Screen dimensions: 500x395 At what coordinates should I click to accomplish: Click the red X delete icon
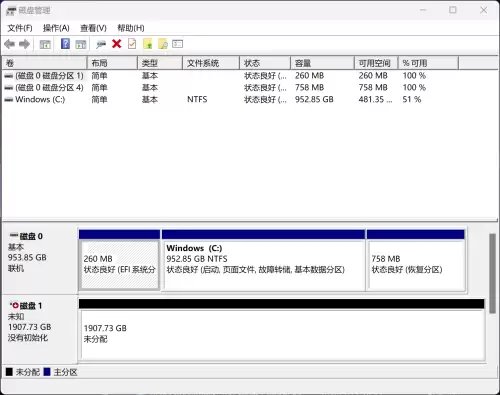116,44
